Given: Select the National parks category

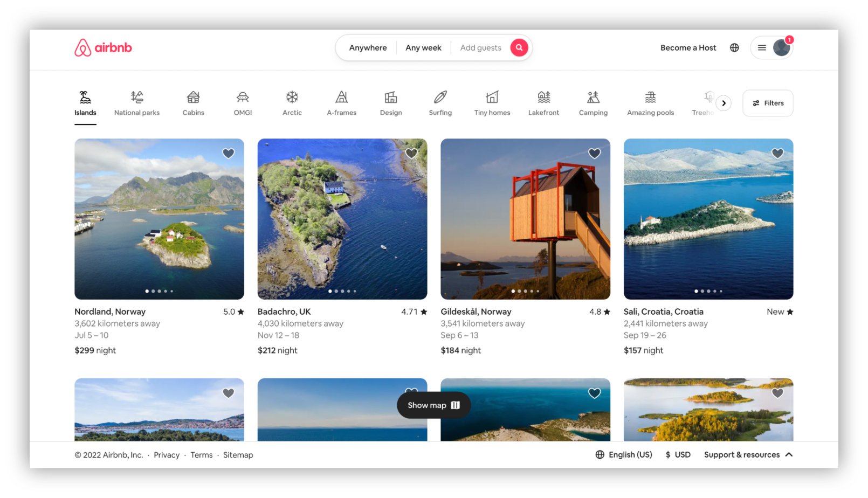Looking at the screenshot, I should (137, 103).
